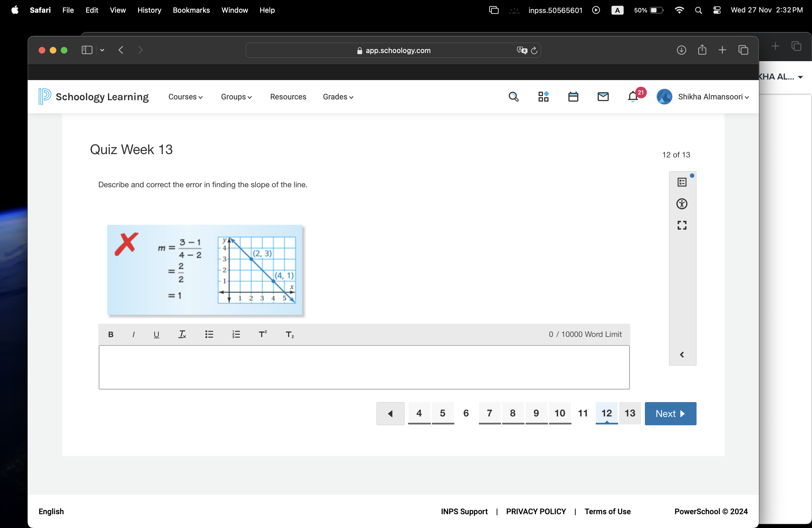Click the answer text input field
This screenshot has height=528, width=812.
click(364, 366)
